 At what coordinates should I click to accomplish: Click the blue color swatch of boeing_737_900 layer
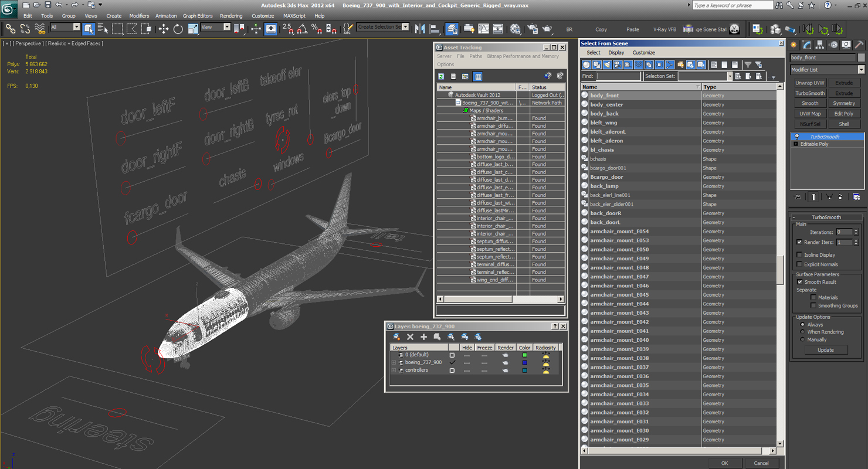(524, 363)
